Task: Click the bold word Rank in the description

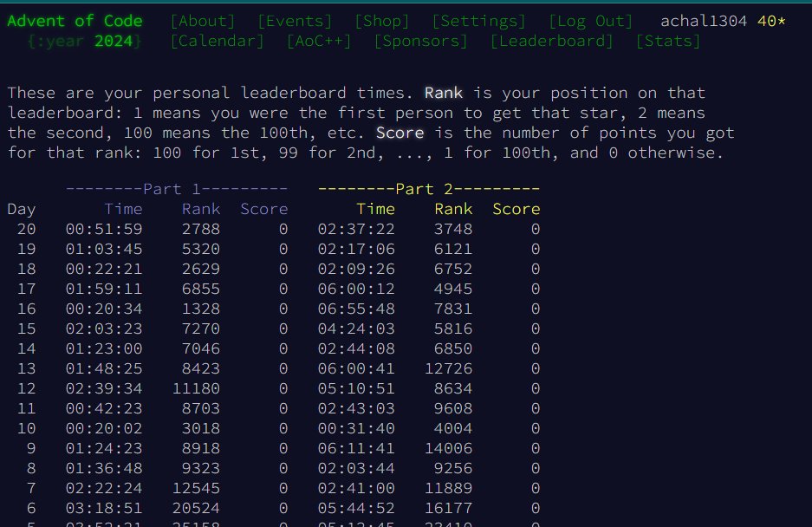Action: [444, 93]
